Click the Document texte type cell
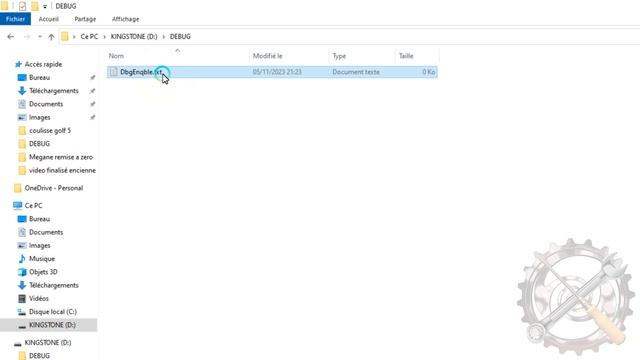640x360 pixels. coord(356,72)
